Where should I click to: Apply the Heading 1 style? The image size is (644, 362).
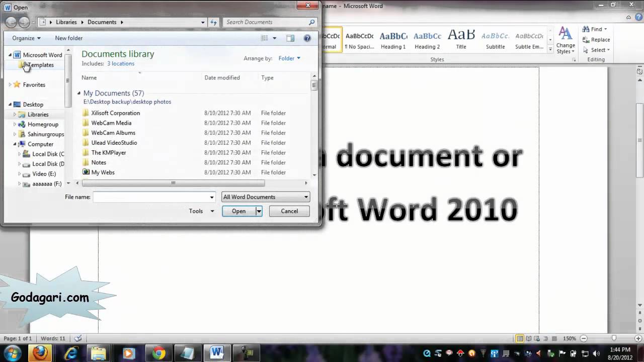(393, 40)
